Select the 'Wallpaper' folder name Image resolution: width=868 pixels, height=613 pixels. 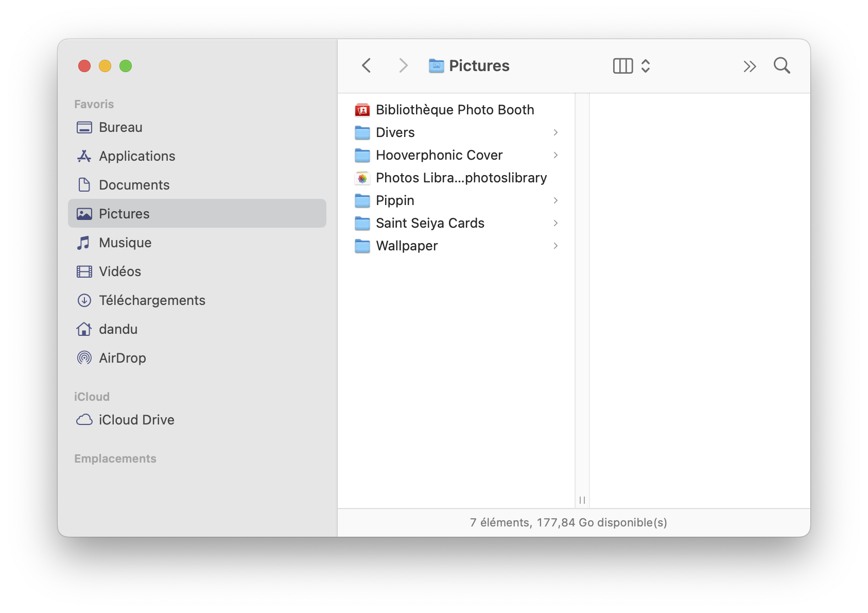coord(407,246)
